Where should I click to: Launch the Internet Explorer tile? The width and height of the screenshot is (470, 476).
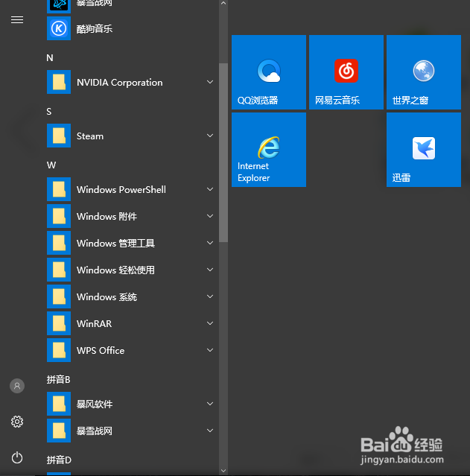click(269, 150)
